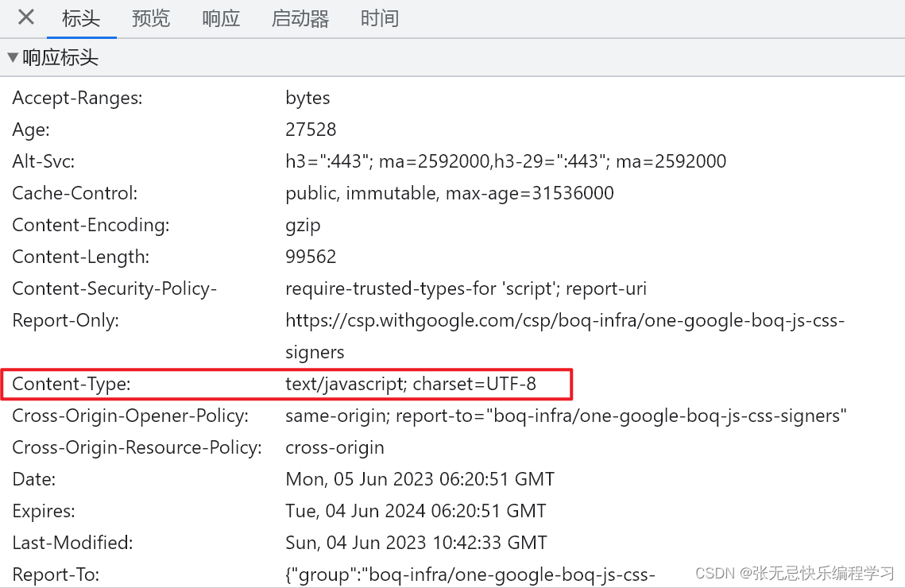Open the 响应 tab
Viewport: 905px width, 588px height.
pyautogui.click(x=220, y=17)
